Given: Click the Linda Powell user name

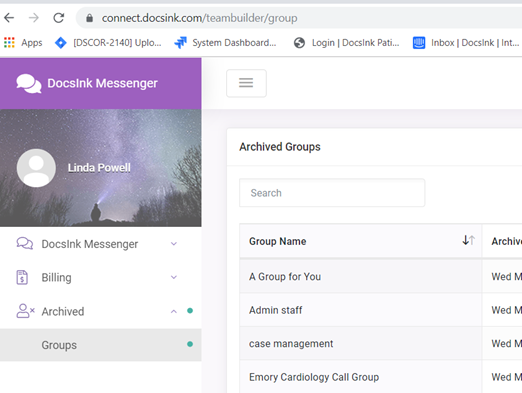Looking at the screenshot, I should 99,168.
